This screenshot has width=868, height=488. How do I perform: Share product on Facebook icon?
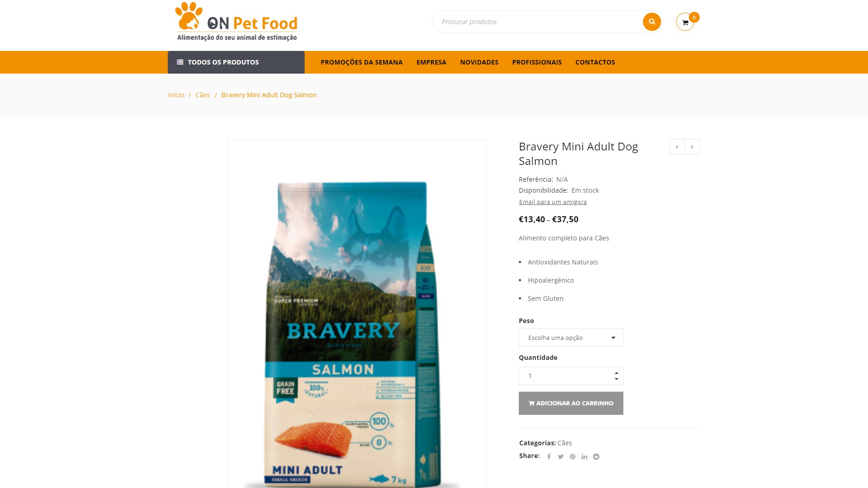[x=549, y=457]
